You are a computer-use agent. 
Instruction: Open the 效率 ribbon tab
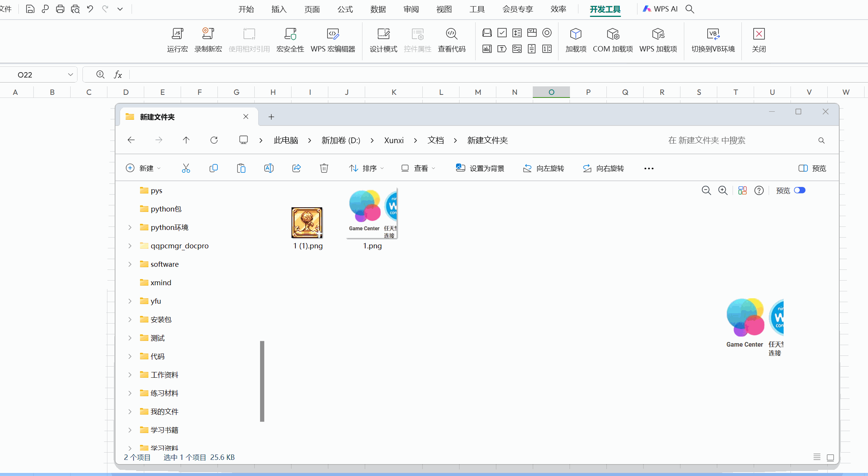558,9
